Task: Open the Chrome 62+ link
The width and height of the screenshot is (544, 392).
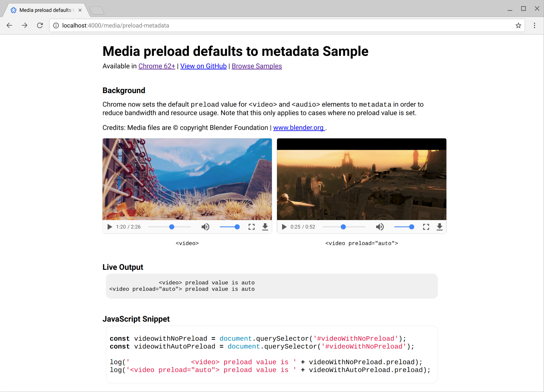Action: tap(157, 66)
